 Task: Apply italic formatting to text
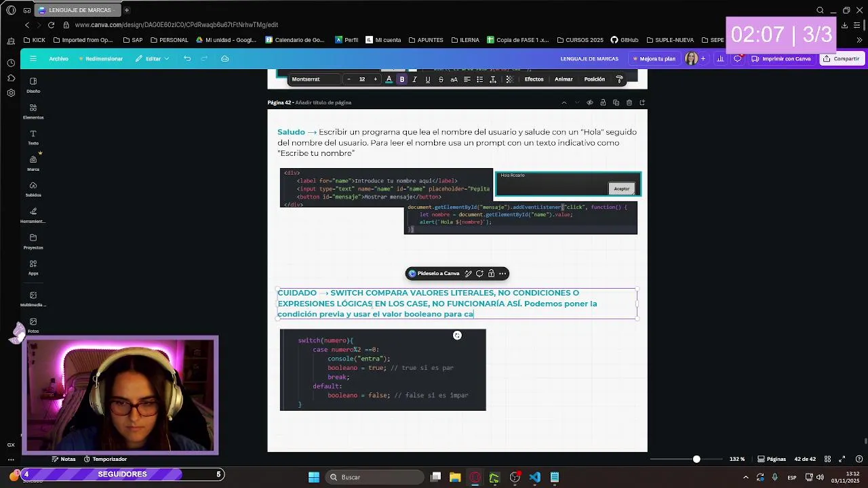pos(414,79)
